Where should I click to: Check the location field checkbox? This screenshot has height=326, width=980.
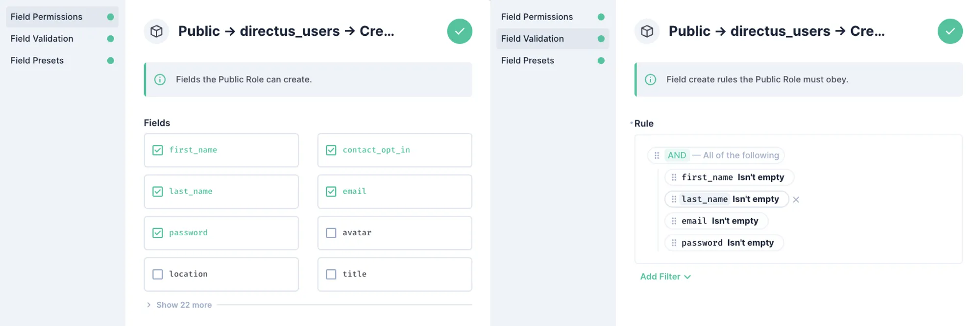tap(157, 274)
